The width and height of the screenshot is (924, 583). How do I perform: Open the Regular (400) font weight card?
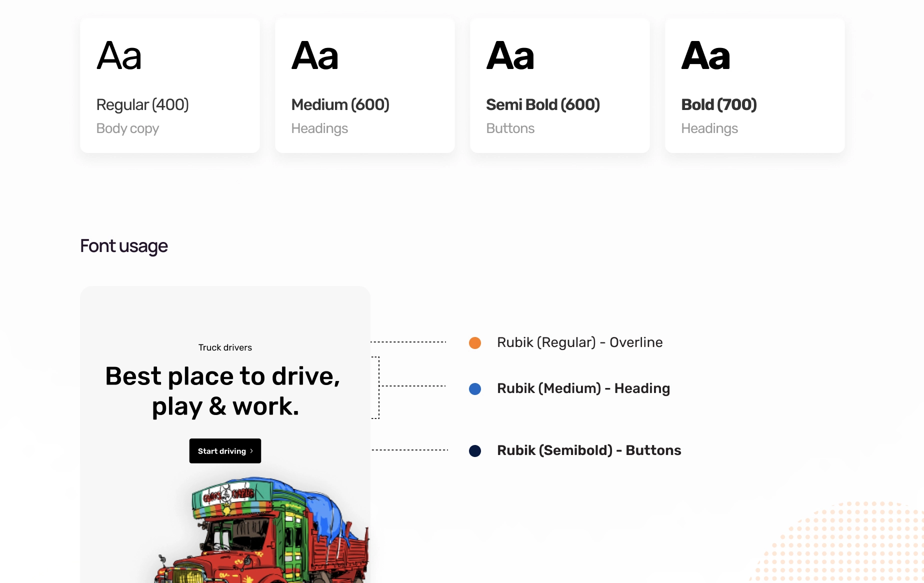pyautogui.click(x=170, y=85)
